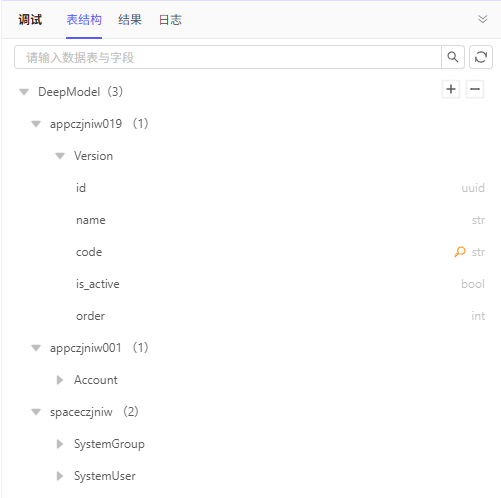Switch to the 结果 tab
The height and width of the screenshot is (498, 501).
click(x=130, y=20)
